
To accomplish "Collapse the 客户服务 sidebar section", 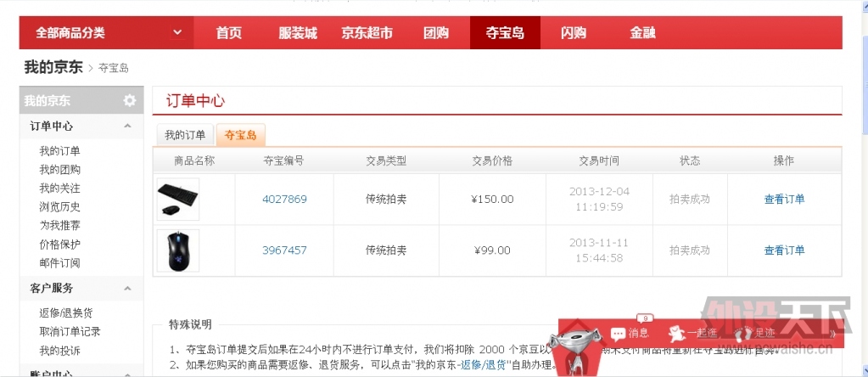I will [128, 289].
